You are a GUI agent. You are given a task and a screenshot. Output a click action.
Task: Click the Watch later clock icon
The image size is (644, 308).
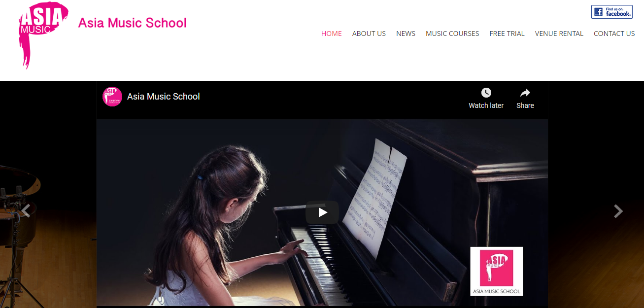[486, 93]
